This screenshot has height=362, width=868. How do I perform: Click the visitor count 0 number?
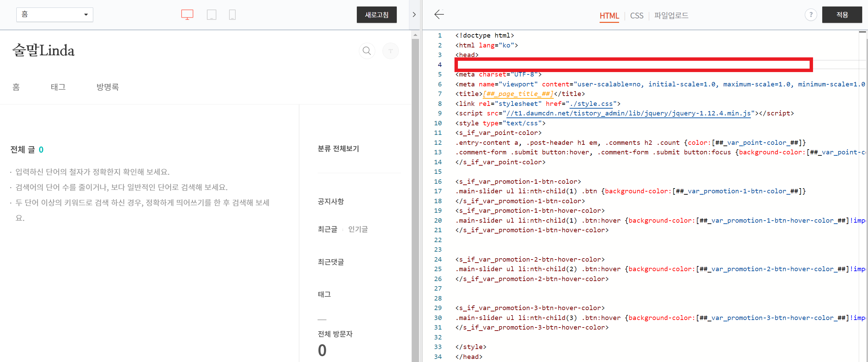322,351
